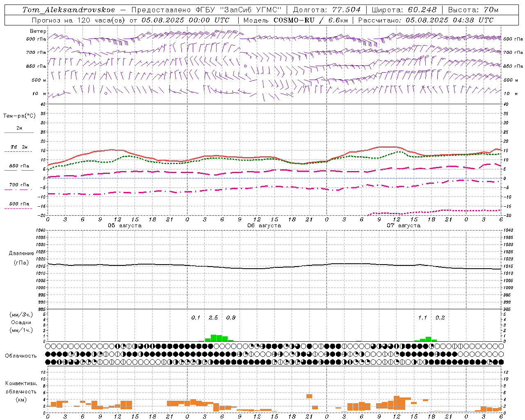Click the '10 м' wind level label on the left
The image size is (525, 420).
tap(39, 94)
